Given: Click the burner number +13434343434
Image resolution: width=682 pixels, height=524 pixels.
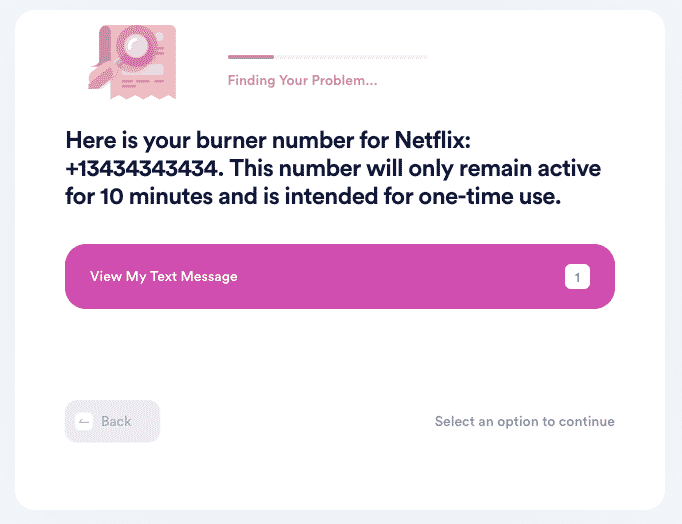Looking at the screenshot, I should (x=144, y=168).
